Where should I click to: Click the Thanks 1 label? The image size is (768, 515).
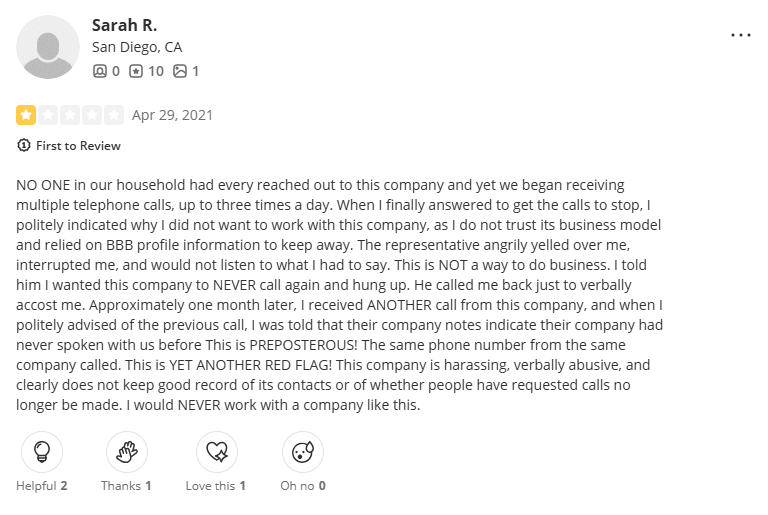pos(127,486)
